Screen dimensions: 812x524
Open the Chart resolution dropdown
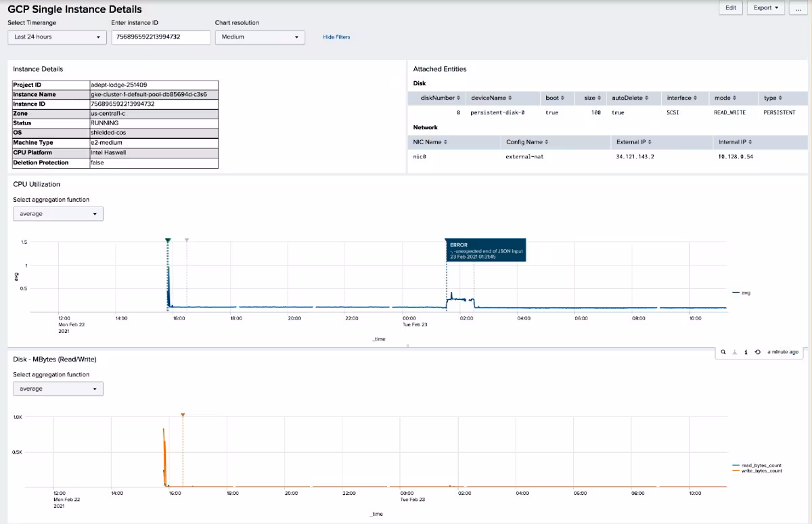point(260,37)
